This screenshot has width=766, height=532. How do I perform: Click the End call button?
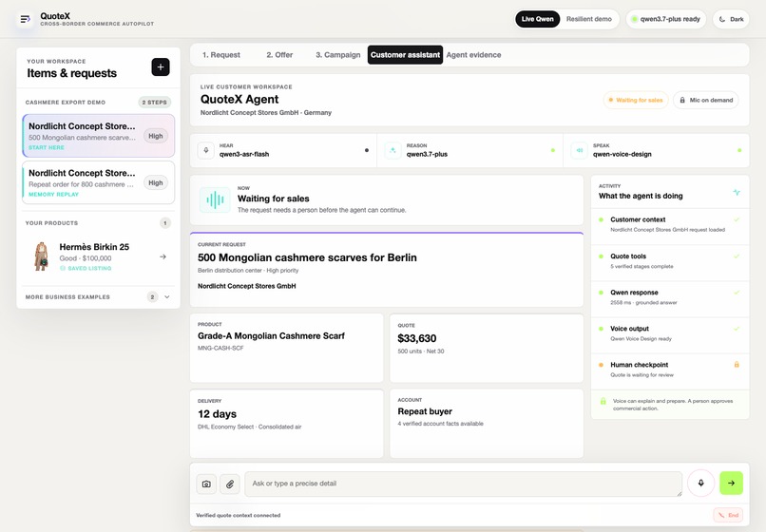(728, 515)
